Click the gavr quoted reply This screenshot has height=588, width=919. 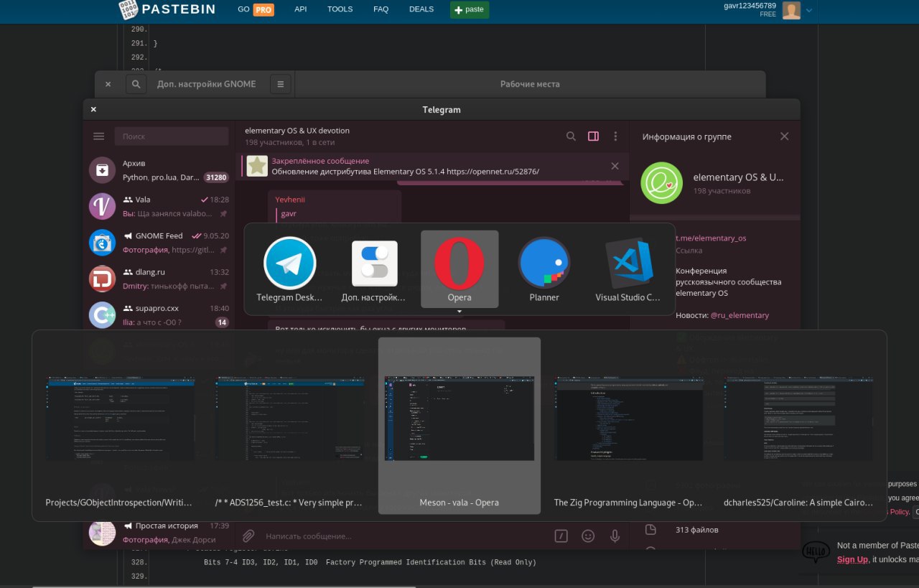pyautogui.click(x=289, y=213)
